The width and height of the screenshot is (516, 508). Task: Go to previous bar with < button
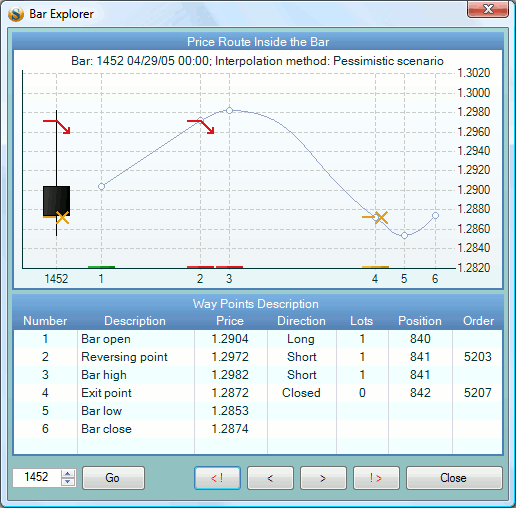(x=270, y=478)
